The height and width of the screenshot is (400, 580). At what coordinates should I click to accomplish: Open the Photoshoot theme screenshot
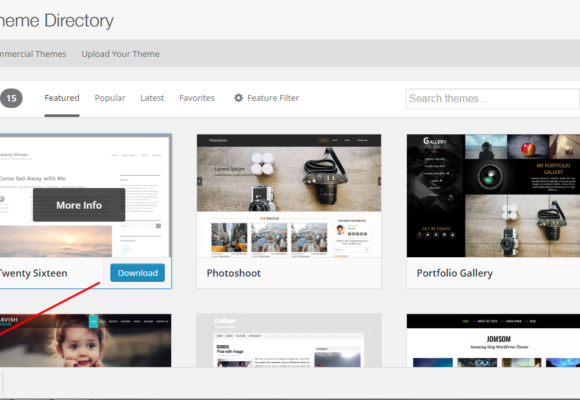click(289, 196)
